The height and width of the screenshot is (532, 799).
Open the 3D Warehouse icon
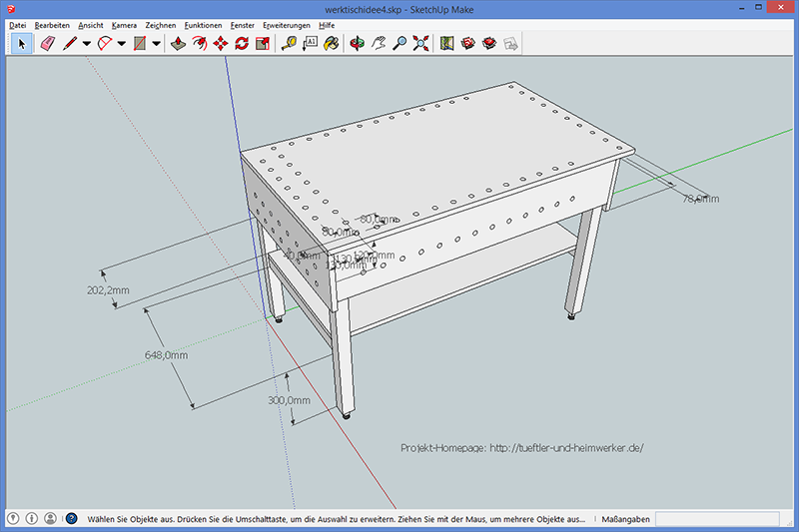point(468,44)
